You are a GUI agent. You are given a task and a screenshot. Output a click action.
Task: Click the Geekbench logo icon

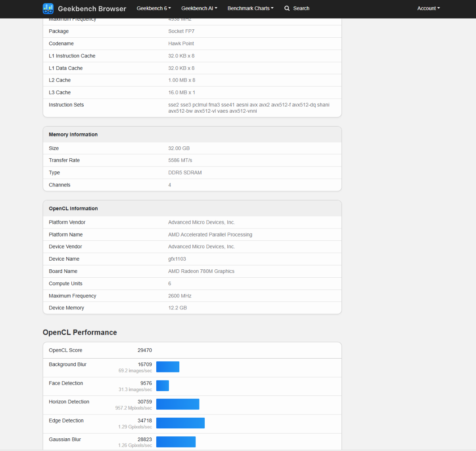(x=48, y=8)
